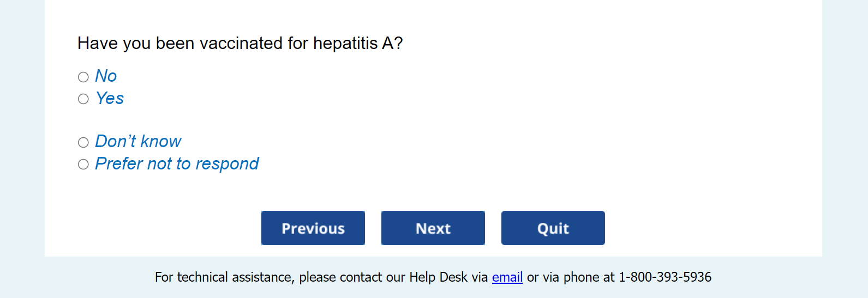Image resolution: width=868 pixels, height=298 pixels.
Task: Click the "Don't know" answer label text
Action: [x=138, y=142]
